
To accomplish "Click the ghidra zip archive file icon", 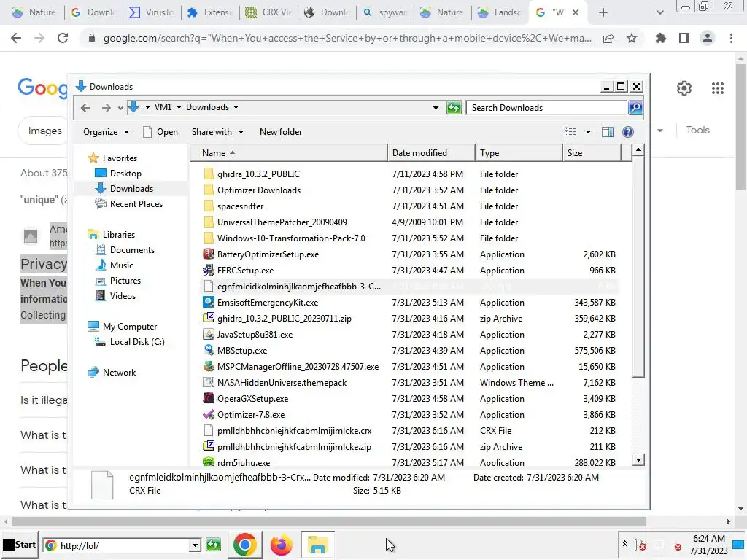I will pyautogui.click(x=208, y=318).
